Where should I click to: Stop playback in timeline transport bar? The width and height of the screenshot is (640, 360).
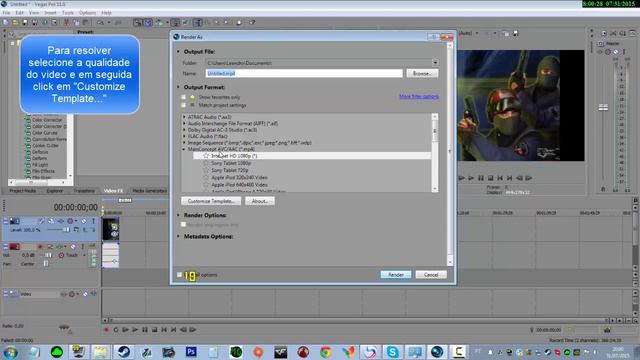coord(155,330)
